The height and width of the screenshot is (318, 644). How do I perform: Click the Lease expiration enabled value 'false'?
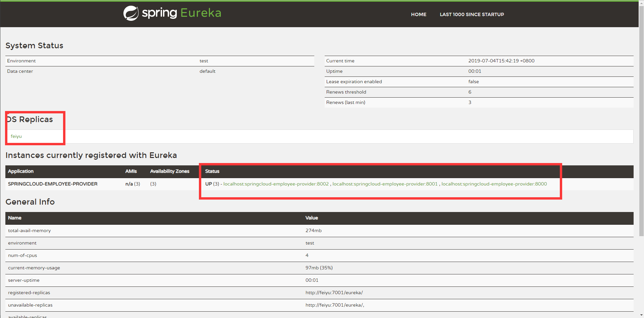(x=474, y=82)
